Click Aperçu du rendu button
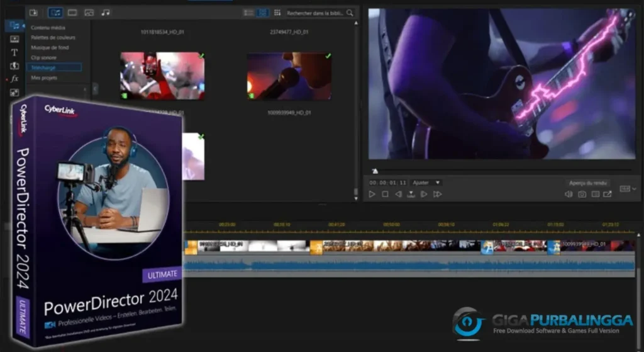The image size is (644, 352). pos(588,183)
